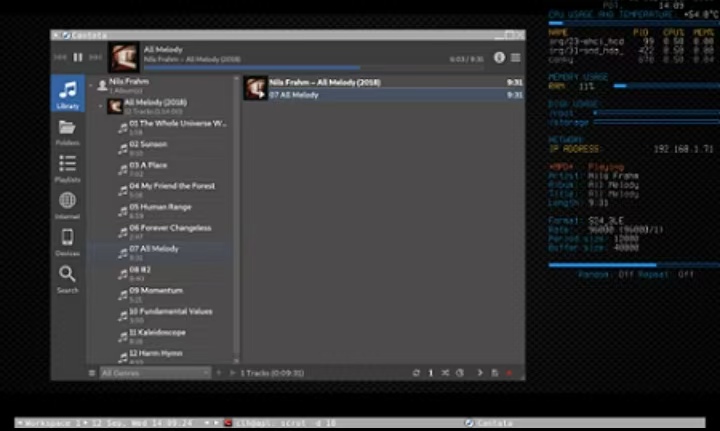This screenshot has width=720, height=431.
Task: Open the All Genres dropdown
Action: [155, 373]
